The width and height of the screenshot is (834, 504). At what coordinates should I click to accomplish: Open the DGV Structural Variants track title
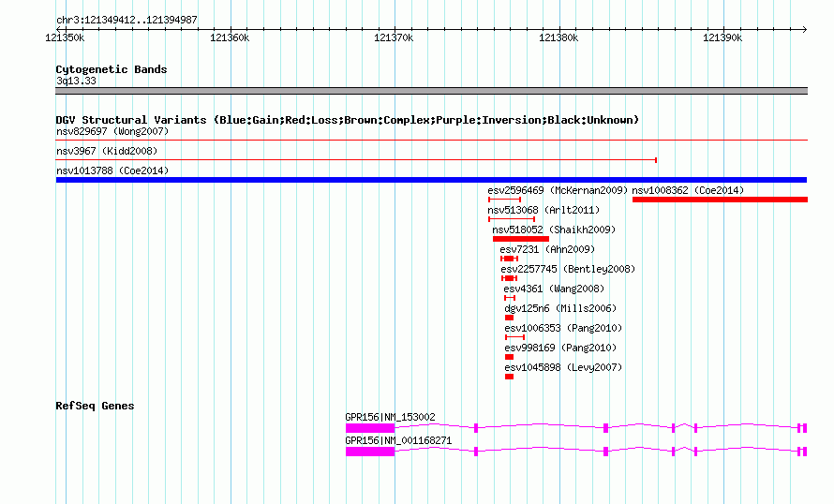[348, 120]
